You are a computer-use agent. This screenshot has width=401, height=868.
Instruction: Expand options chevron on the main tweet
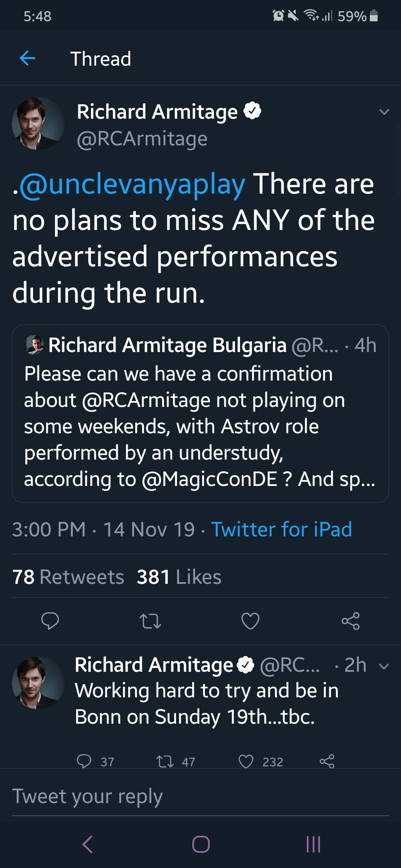[384, 112]
